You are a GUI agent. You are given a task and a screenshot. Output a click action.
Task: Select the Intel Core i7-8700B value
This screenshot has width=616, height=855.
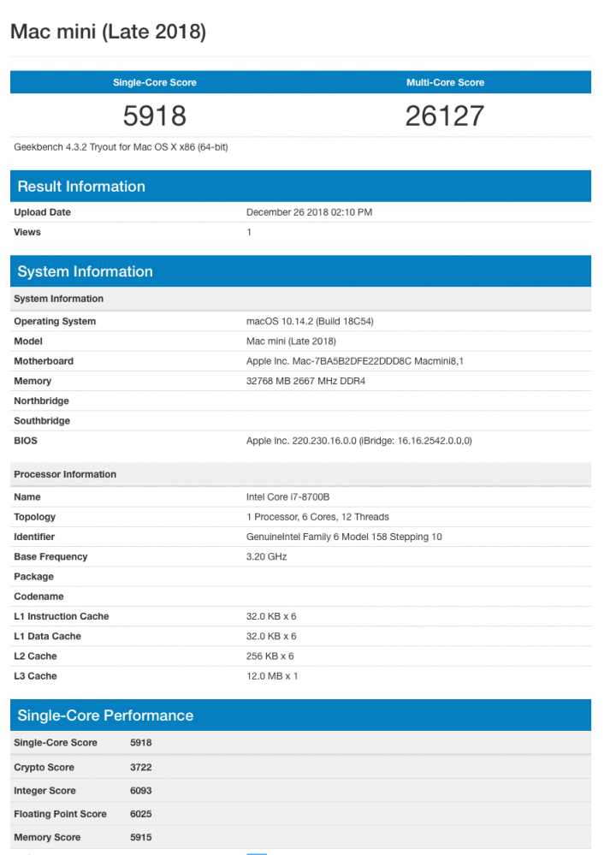tap(287, 496)
